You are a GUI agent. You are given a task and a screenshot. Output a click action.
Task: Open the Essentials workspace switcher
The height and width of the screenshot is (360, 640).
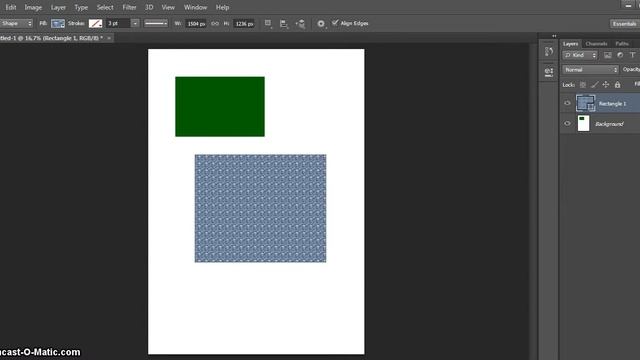tap(624, 24)
